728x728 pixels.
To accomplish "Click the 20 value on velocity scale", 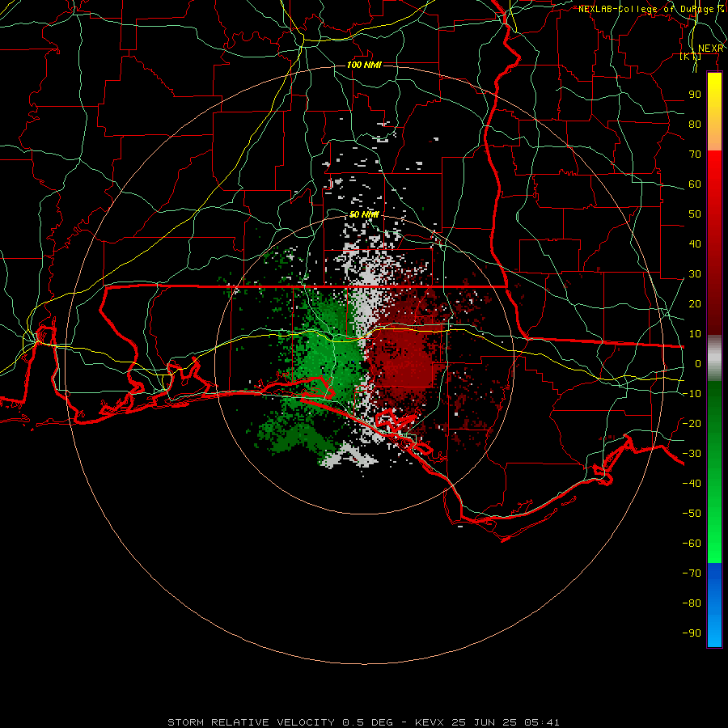I will pos(695,303).
